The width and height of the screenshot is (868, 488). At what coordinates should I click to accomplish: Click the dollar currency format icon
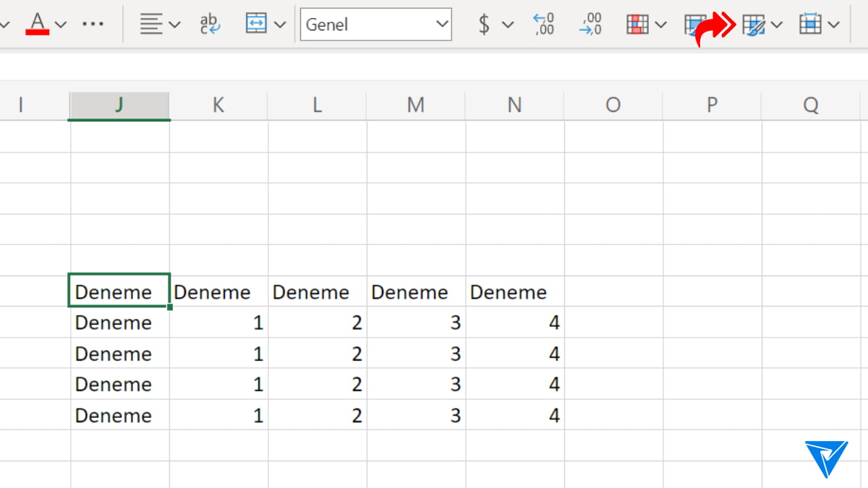[484, 25]
